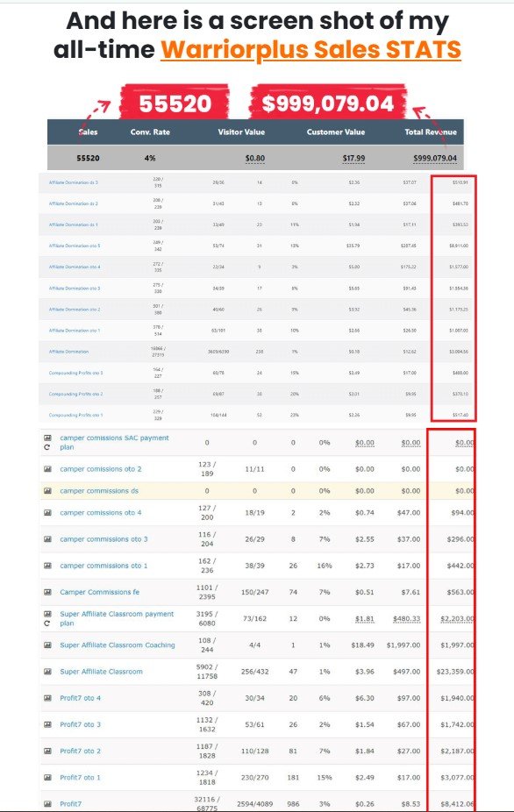Click the chart icon next to camper commissions oto 3
The image size is (514, 812).
point(47,539)
